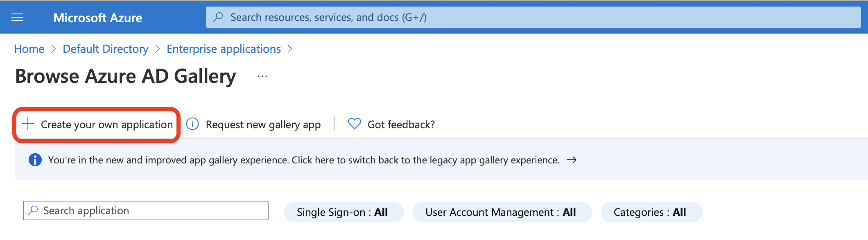Focus the Search resources, services, and docs field
Screen dimensions: 868x240
tap(533, 17)
